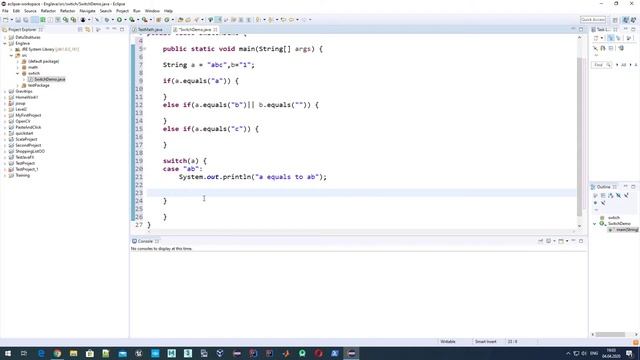The width and height of the screenshot is (640, 360).
Task: Click the Forward navigation arrow icon
Action: pos(304,20)
